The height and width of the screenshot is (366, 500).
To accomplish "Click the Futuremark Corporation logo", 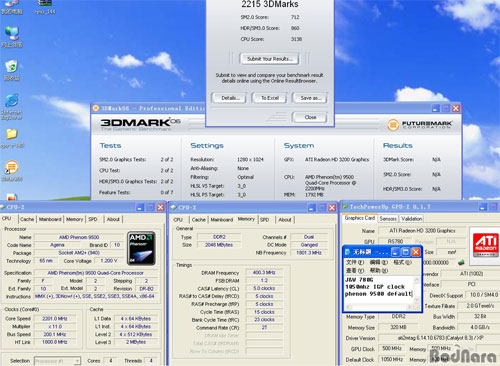I will [x=420, y=125].
